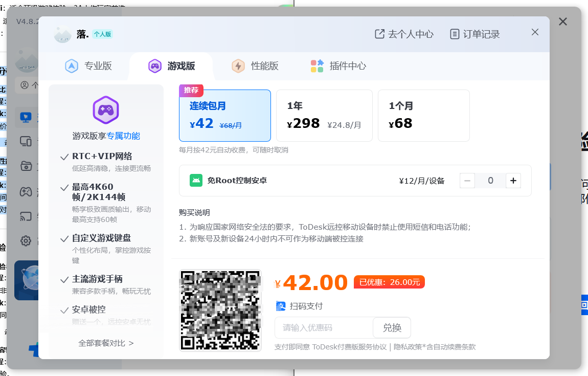Image resolution: width=588 pixels, height=376 pixels.
Task: Switch to the 专业版 tab
Action: coord(88,66)
